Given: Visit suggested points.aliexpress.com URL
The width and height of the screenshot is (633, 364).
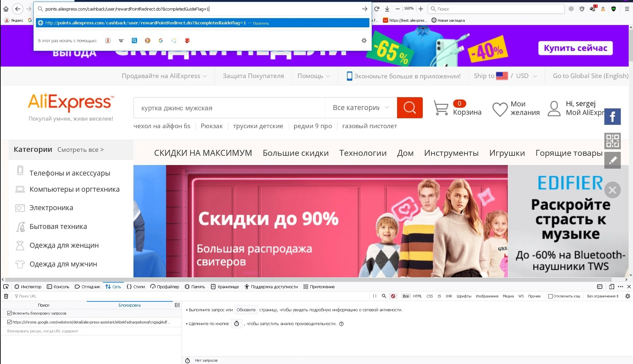Looking at the screenshot, I should coord(202,23).
